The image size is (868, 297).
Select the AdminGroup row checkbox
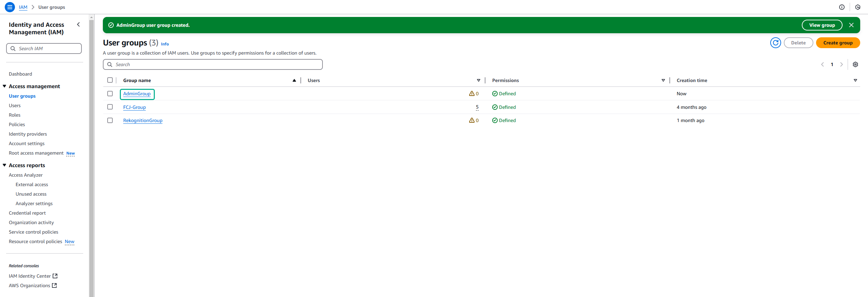[x=110, y=94]
